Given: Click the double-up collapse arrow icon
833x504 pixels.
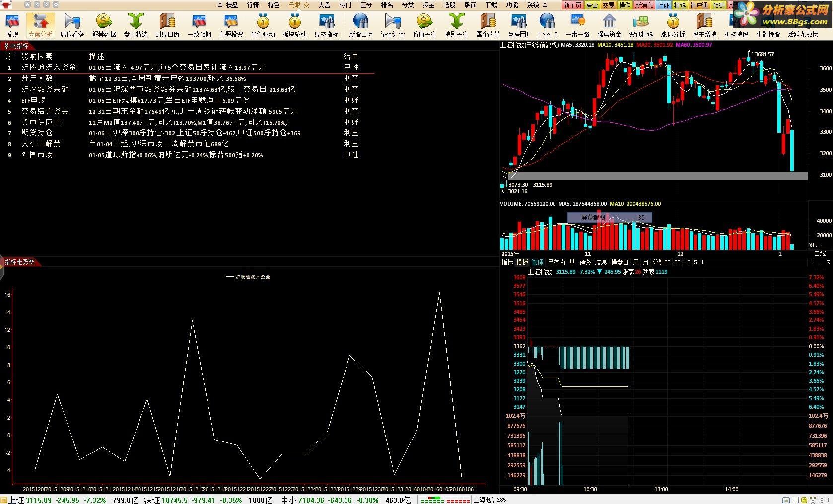Looking at the screenshot, I should [56, 5].
